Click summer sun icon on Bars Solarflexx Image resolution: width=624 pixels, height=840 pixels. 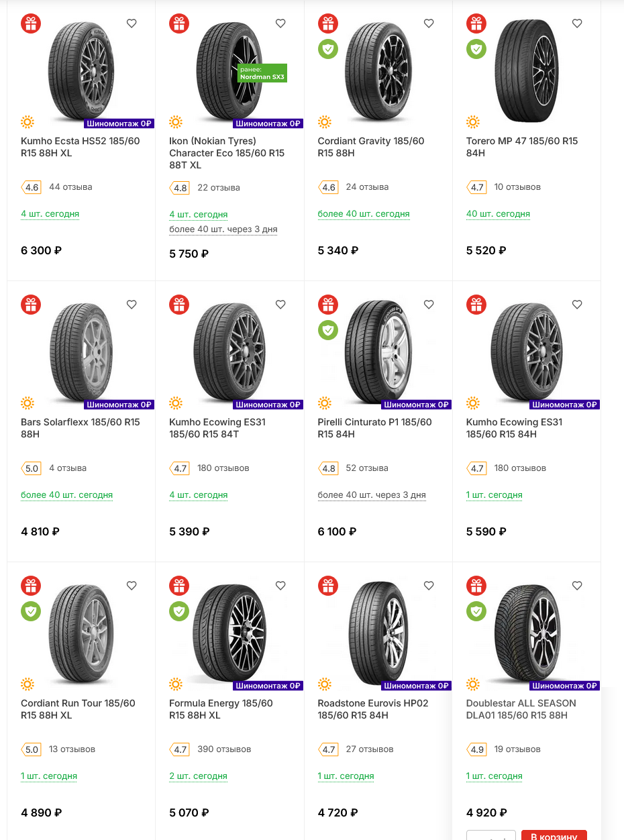tap(28, 403)
